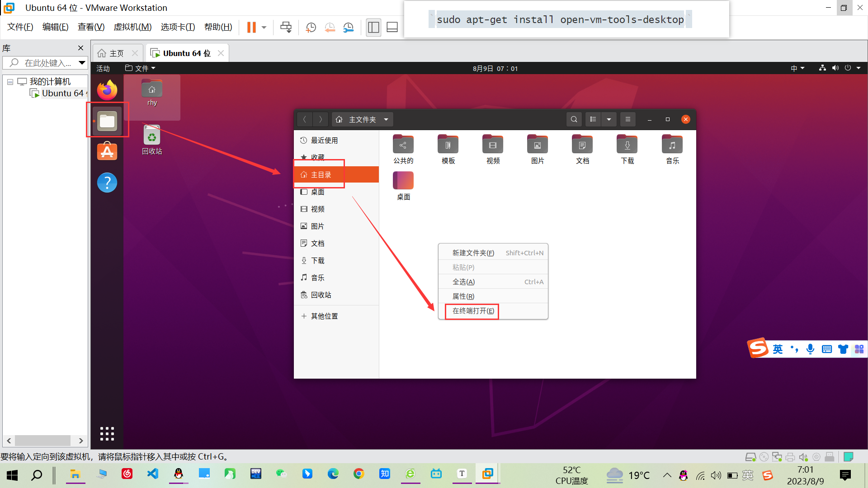This screenshot has width=868, height=488.
Task: Send Ctrl+Alt+Del to virtual machine icon
Action: point(286,27)
